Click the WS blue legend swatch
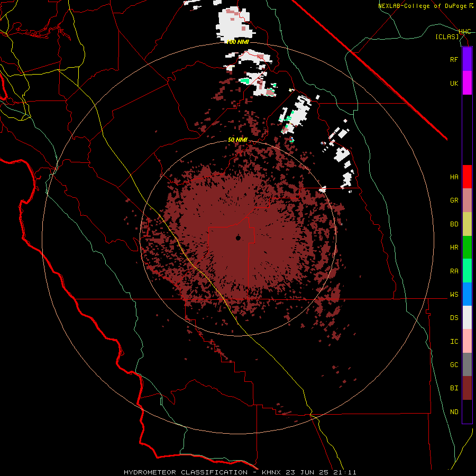Image resolution: width=476 pixels, height=476 pixels. (467, 294)
